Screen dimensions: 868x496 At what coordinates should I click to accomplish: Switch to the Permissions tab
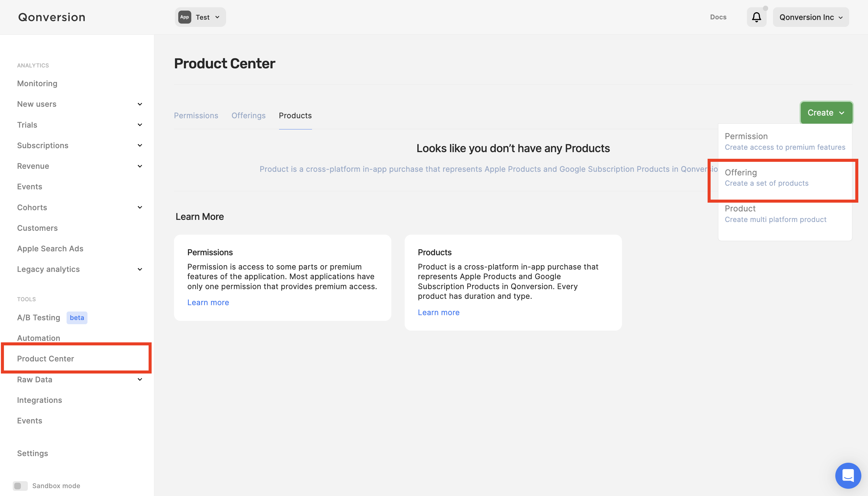coord(196,116)
